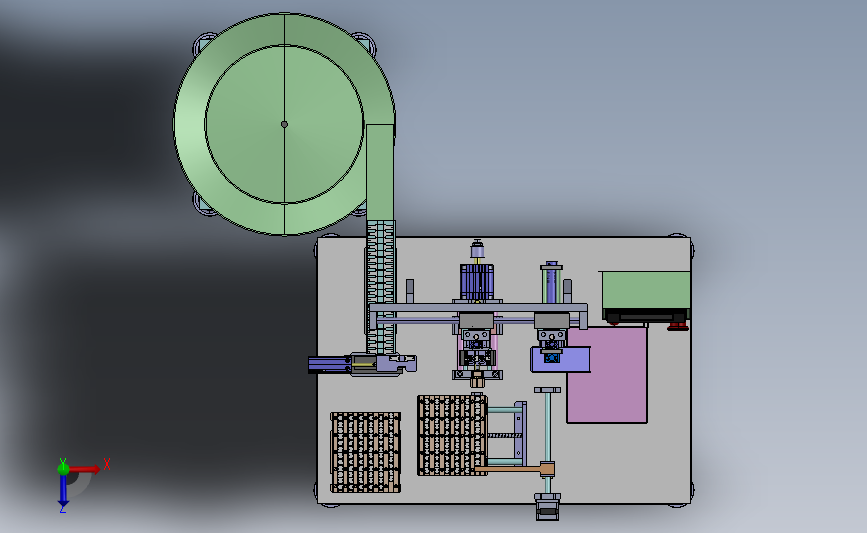Select the blue finned motor on the base plate
This screenshot has width=867, height=533.
click(477, 282)
